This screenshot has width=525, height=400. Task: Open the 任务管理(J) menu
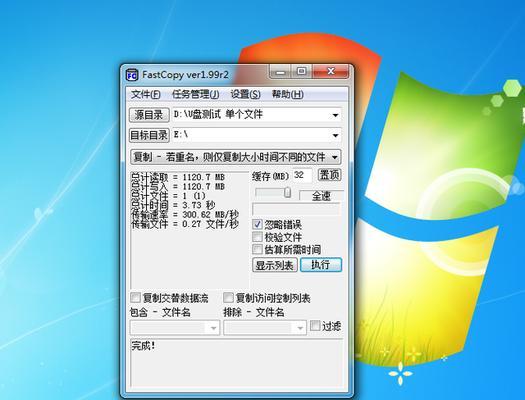[196, 94]
